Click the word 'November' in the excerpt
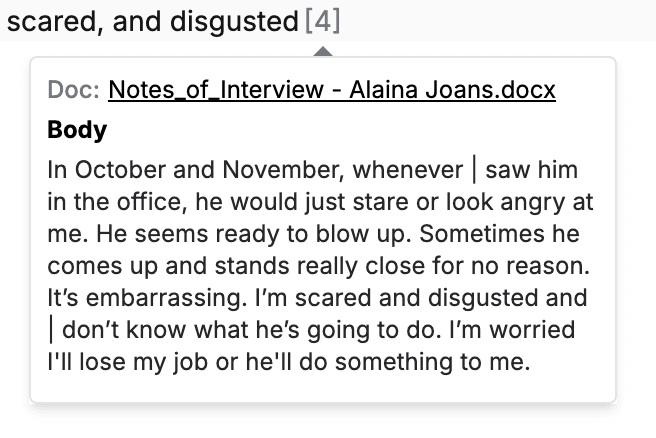The width and height of the screenshot is (656, 438). [284, 170]
